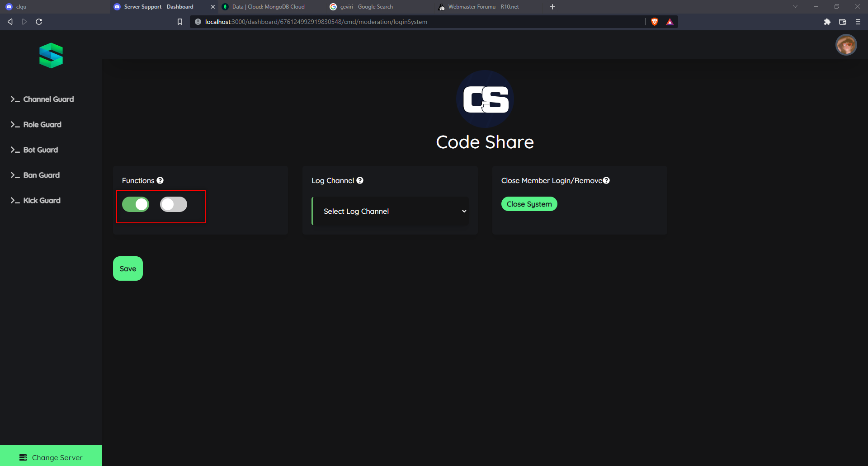Viewport: 868px width, 466px height.
Task: Switch to the Data | Cloud: MongoDB Cloud tab
Action: (x=272, y=7)
